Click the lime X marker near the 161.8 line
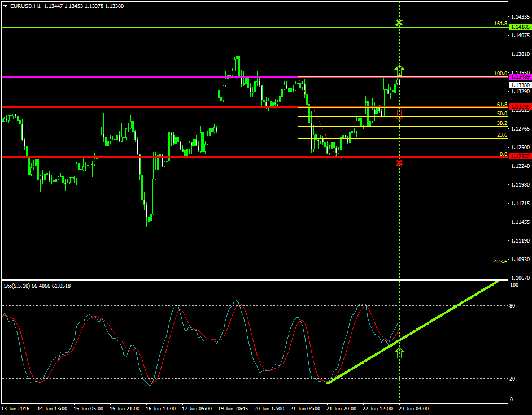Viewport: 532px width, 415px height. point(399,23)
